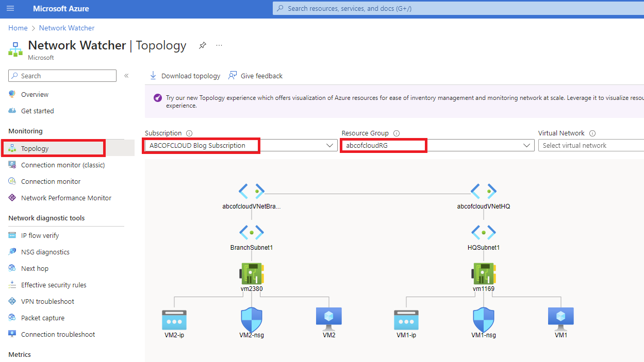Go to the Overview page
Viewport: 644px width, 362px height.
(x=35, y=94)
